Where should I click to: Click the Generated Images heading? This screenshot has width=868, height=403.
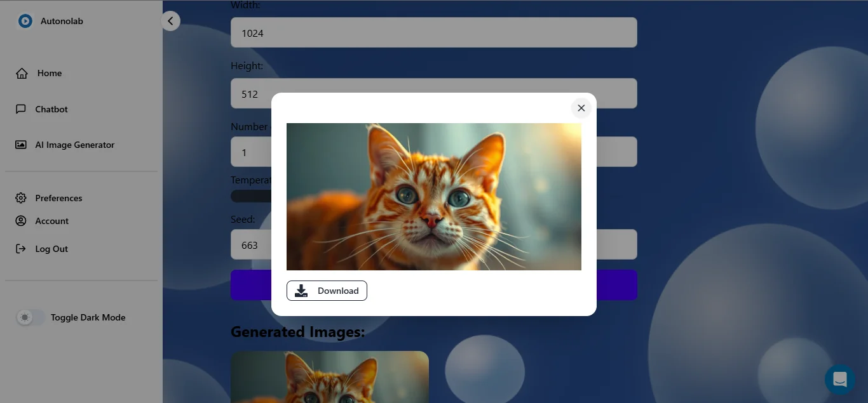(x=298, y=331)
